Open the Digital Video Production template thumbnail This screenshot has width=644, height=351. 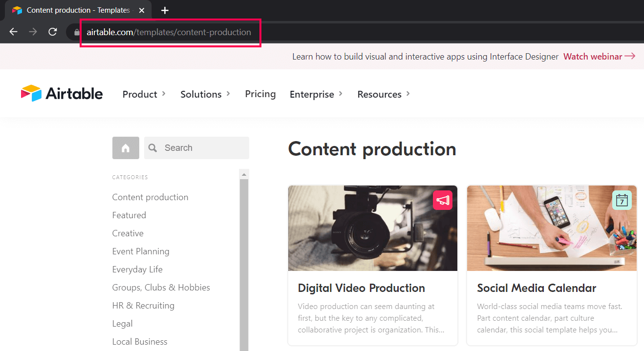point(372,227)
